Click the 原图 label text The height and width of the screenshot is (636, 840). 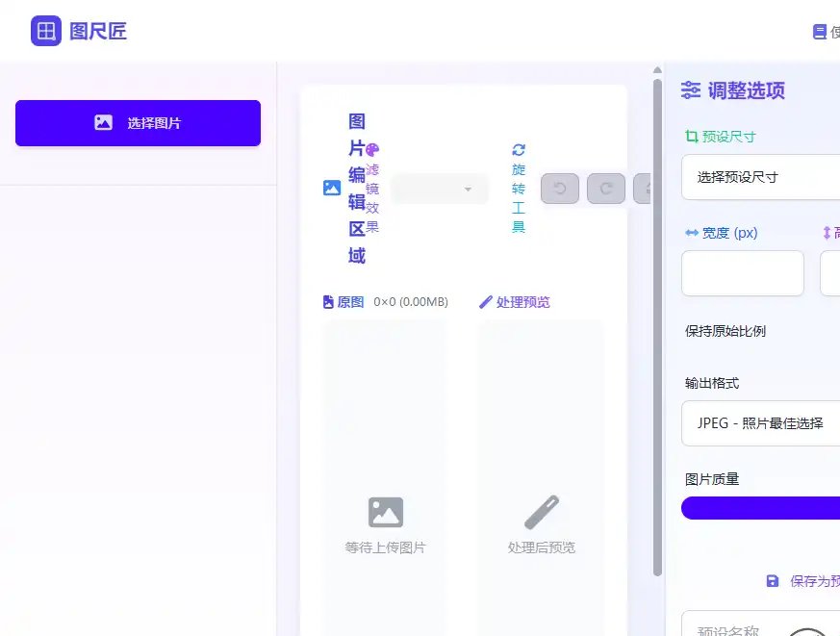click(x=350, y=302)
